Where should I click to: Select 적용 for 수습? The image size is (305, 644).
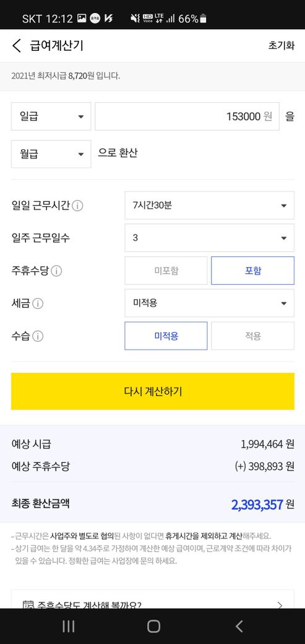tap(253, 336)
